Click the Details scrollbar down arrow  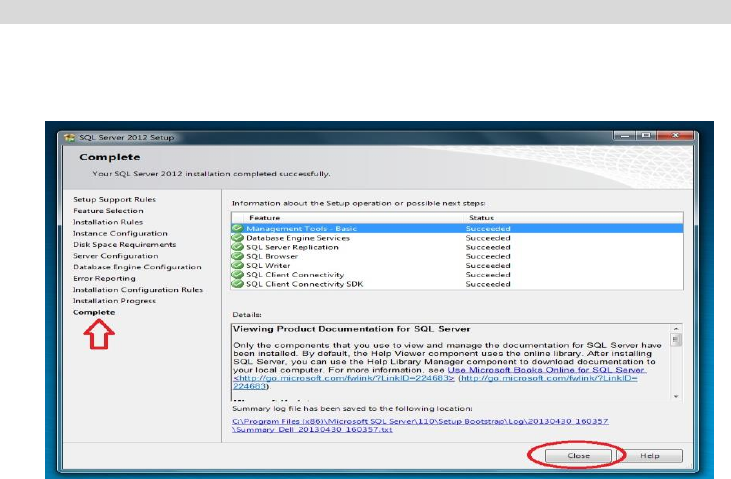(676, 396)
